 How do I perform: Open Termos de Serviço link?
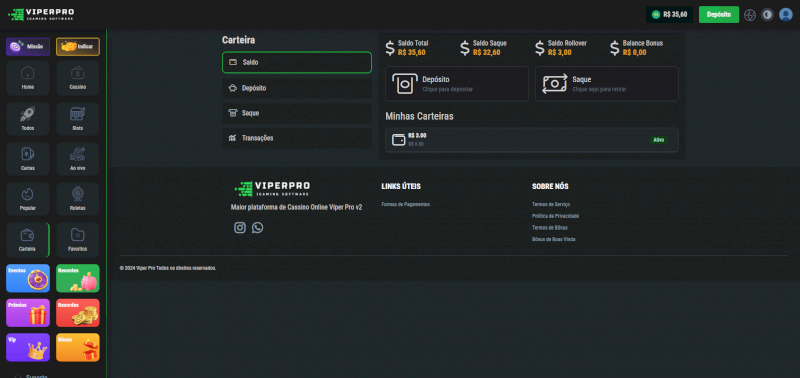tap(551, 204)
